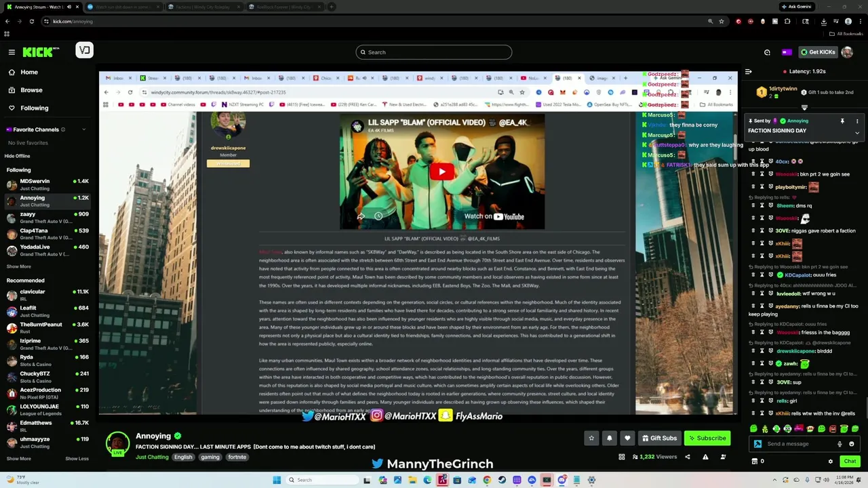Expand the pinned message chevron

tap(857, 133)
